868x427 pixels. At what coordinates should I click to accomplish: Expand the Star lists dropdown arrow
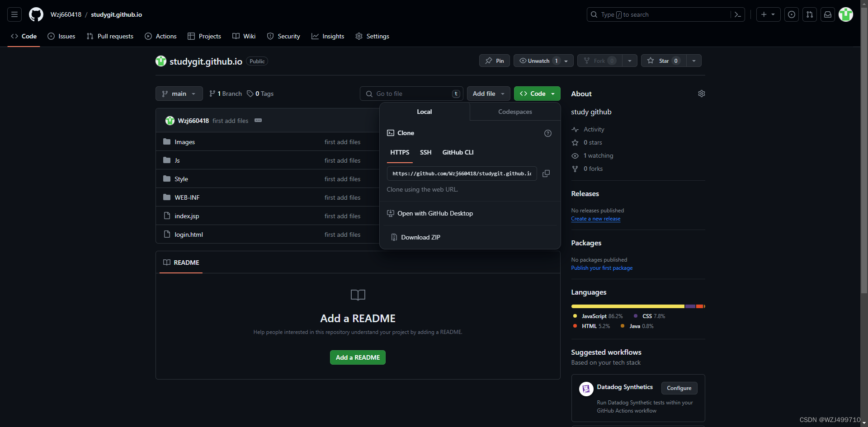coord(694,61)
